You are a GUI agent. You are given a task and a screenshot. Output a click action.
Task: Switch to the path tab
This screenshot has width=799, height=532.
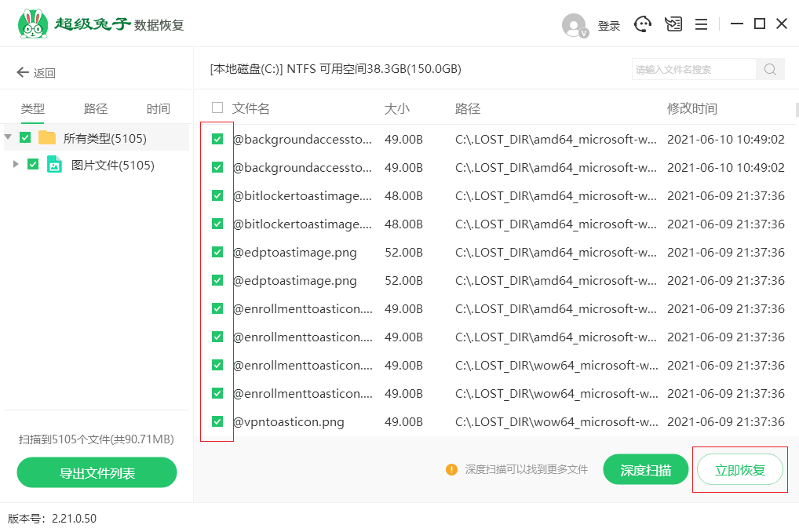[x=96, y=109]
